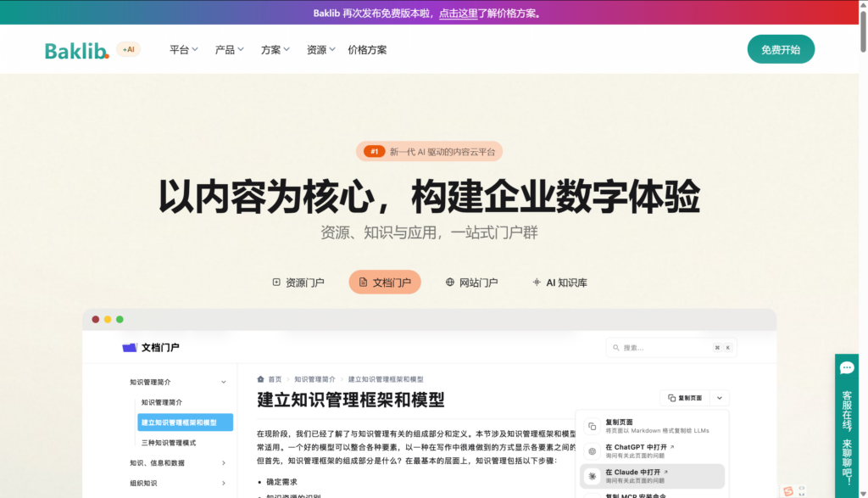Switch to the AI 知识库 tab

click(559, 283)
